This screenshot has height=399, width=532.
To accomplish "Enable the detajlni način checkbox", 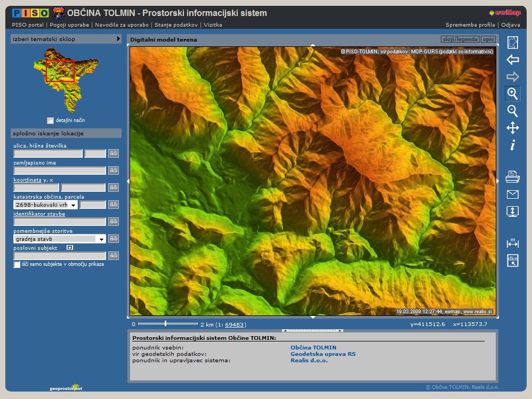I will 50,120.
